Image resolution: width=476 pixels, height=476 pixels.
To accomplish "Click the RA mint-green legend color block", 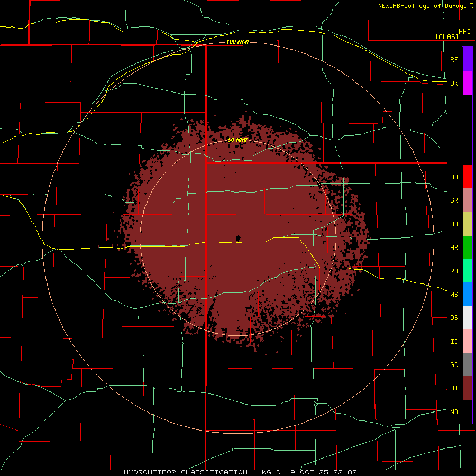I will [x=467, y=271].
